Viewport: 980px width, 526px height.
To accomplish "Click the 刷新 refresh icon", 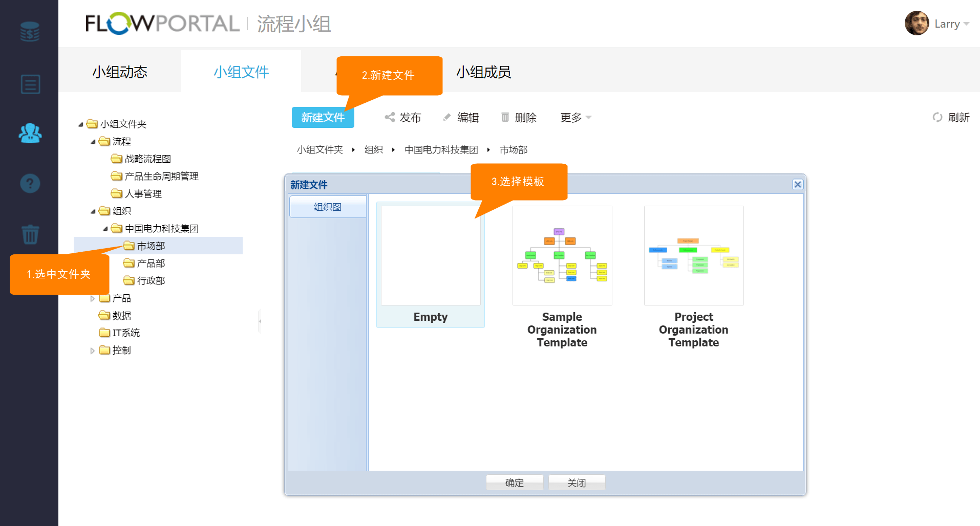I will click(937, 117).
